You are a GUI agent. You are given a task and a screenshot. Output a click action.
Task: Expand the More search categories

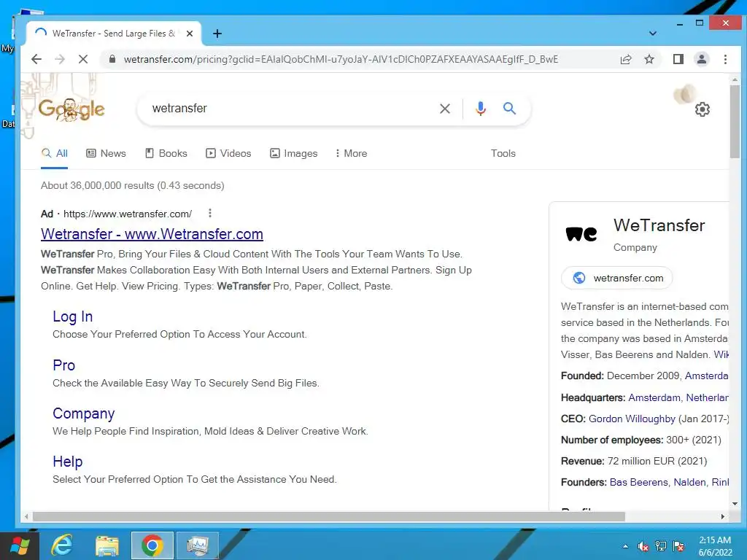pyautogui.click(x=351, y=153)
